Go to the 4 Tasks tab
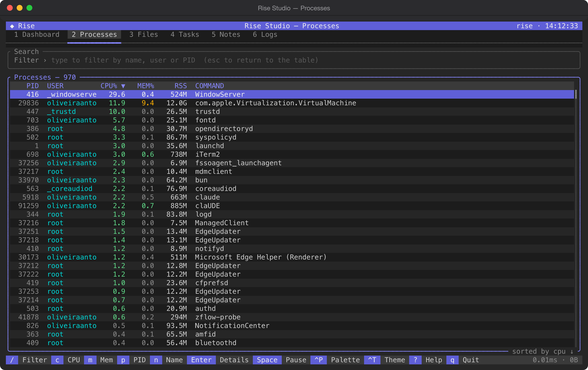The image size is (588, 370). pyautogui.click(x=185, y=35)
